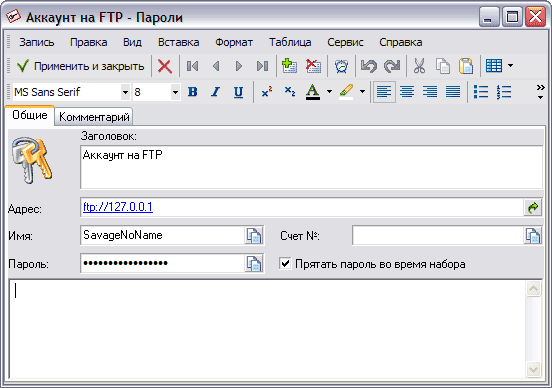The height and width of the screenshot is (388, 552).
Task: Copy the Имя username to clipboard icon
Action: (x=253, y=236)
